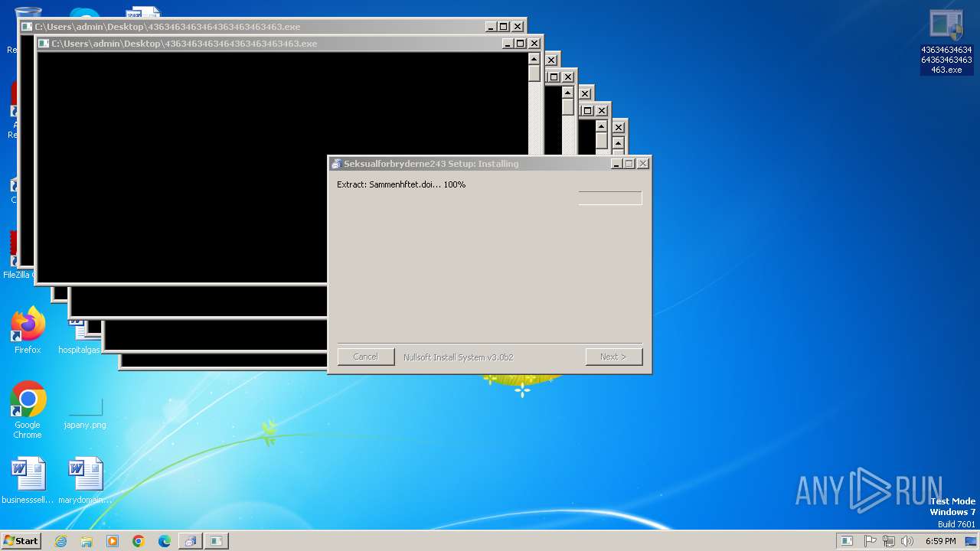
Task: Click the Seksualforbryderne243 Setup title bar icon
Action: pyautogui.click(x=335, y=164)
